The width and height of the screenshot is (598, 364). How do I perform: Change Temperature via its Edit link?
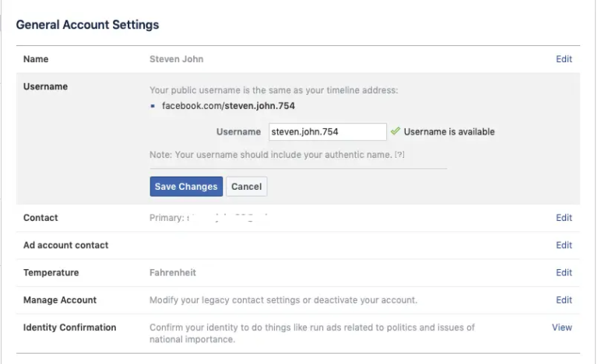tap(564, 273)
